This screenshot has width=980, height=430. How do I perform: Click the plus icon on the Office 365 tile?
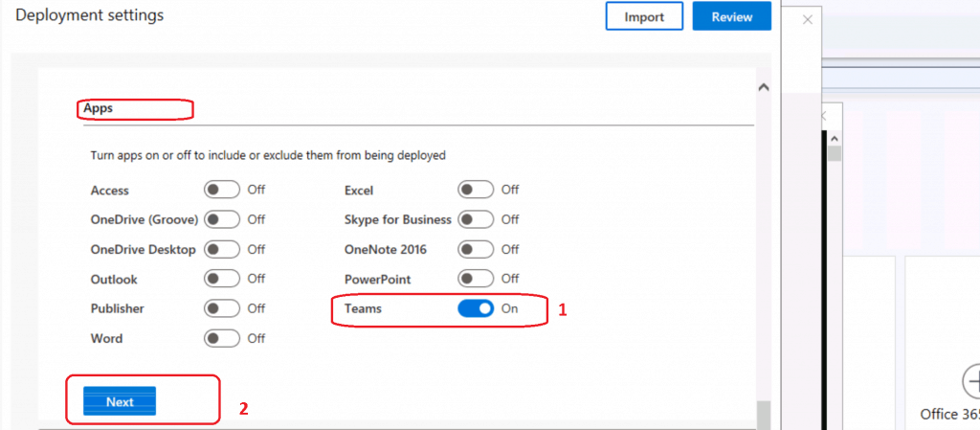(971, 379)
